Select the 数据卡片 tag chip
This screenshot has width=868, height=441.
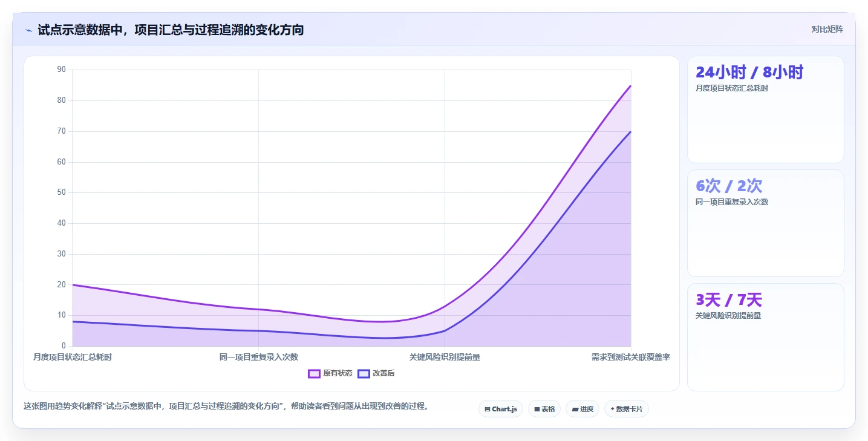click(x=627, y=409)
